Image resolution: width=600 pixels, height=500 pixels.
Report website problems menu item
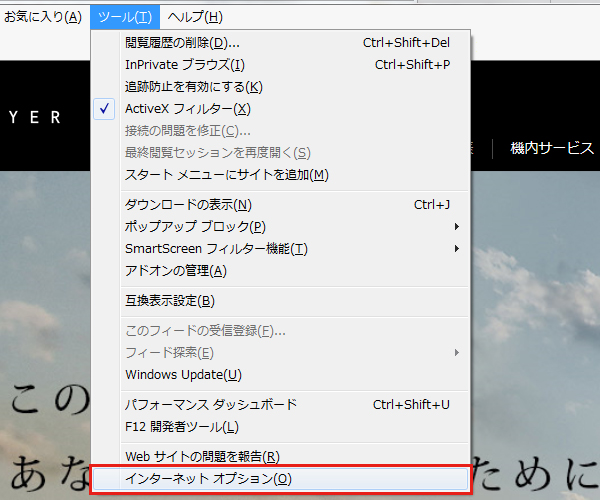point(201,457)
